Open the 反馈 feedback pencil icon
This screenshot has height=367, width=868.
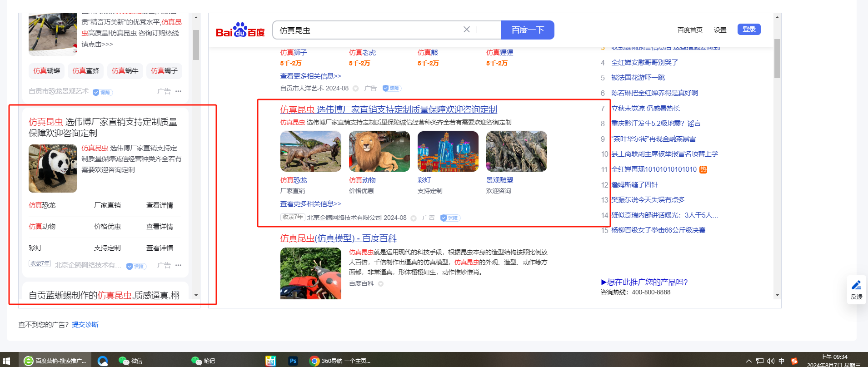[856, 285]
